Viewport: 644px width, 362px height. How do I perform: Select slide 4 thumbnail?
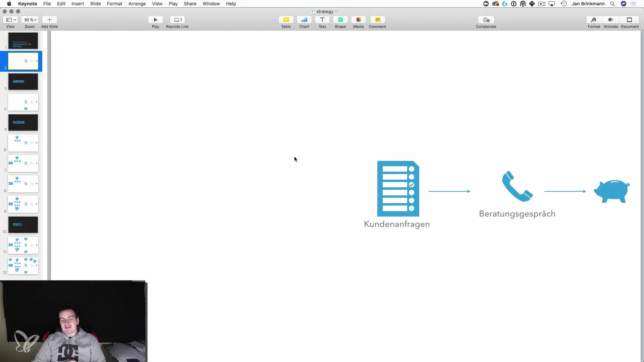pos(23,102)
